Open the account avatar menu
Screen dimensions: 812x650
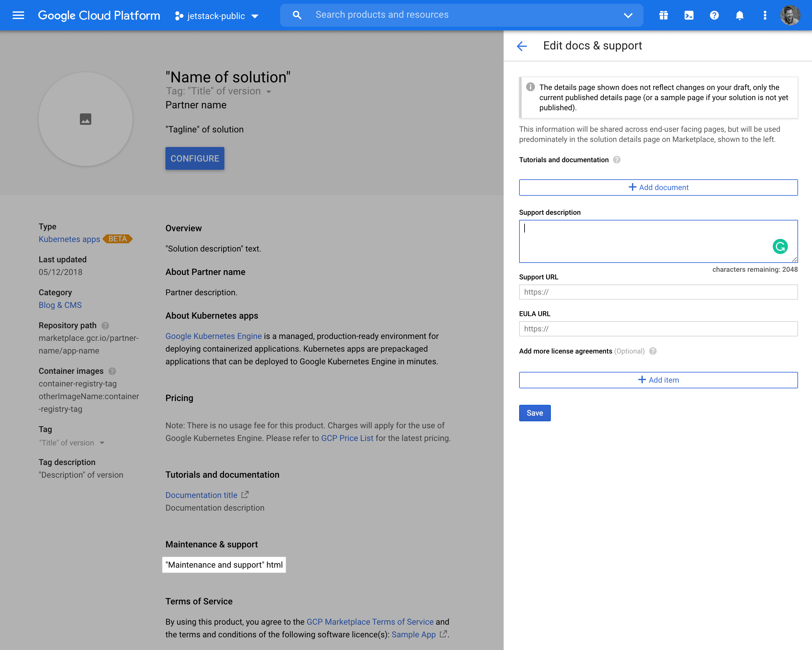(790, 15)
